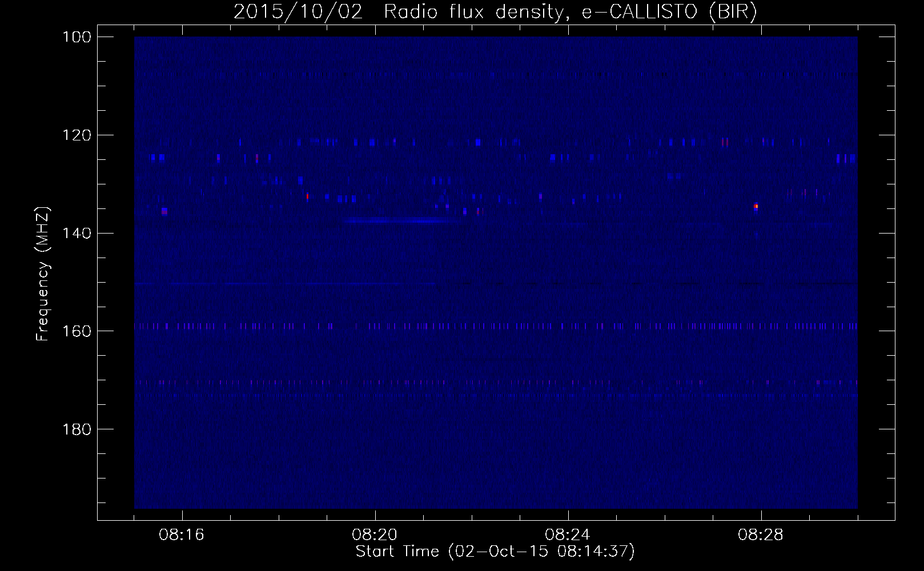924x571 pixels.
Task: Click the 08:24 time tick label
Action: pyautogui.click(x=568, y=535)
